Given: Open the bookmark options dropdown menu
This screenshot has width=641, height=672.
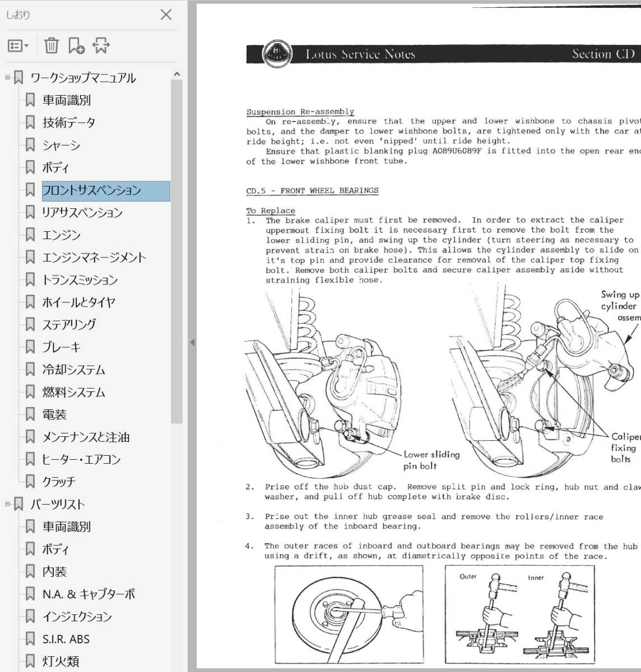Looking at the screenshot, I should coord(18,46).
